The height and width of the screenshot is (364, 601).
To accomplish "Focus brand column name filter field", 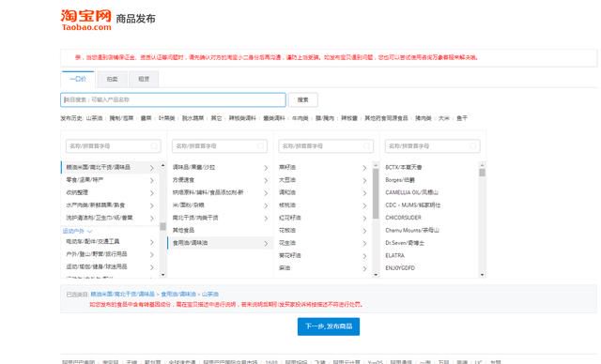I will click(x=432, y=146).
